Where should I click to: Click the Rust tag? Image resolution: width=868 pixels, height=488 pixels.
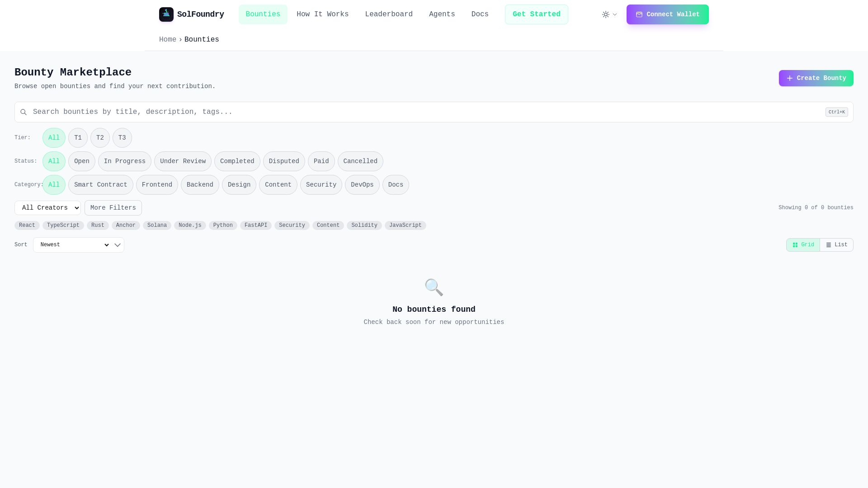coord(98,225)
